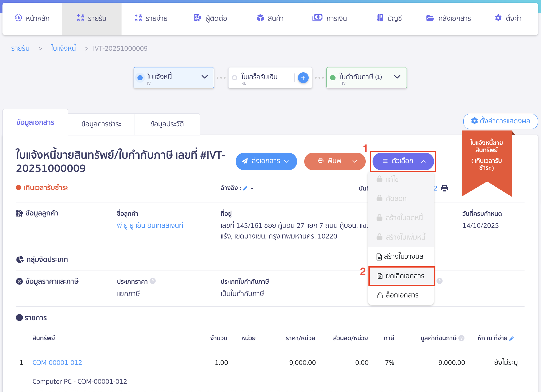View help icon beside มูลค่าก่อนภาษี column

pyautogui.click(x=461, y=338)
